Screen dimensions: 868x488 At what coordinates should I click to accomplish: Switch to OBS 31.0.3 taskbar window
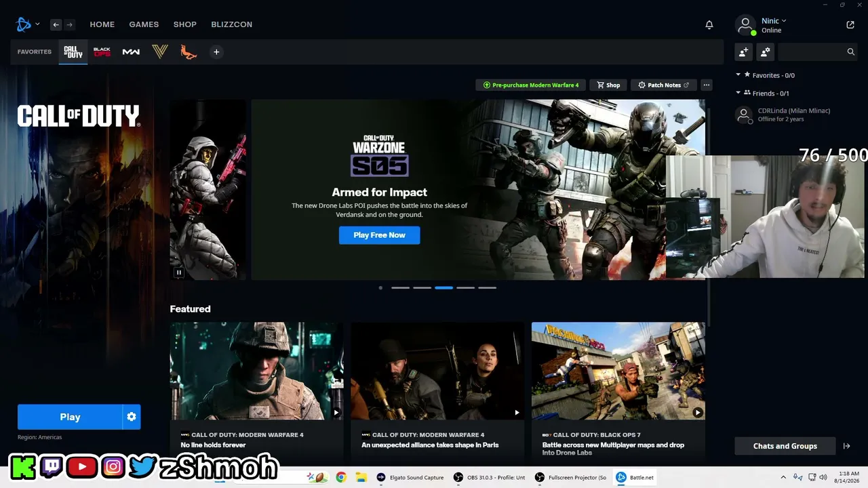(490, 477)
